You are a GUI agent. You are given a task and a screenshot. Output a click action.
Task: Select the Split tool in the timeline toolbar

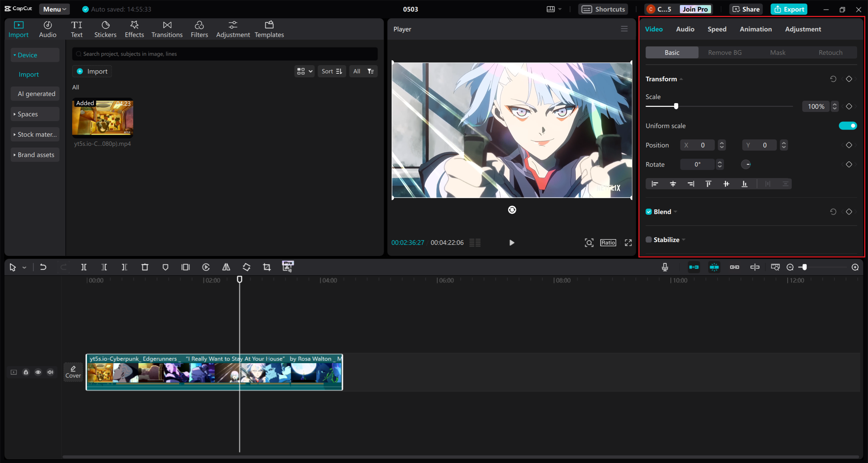pyautogui.click(x=84, y=267)
